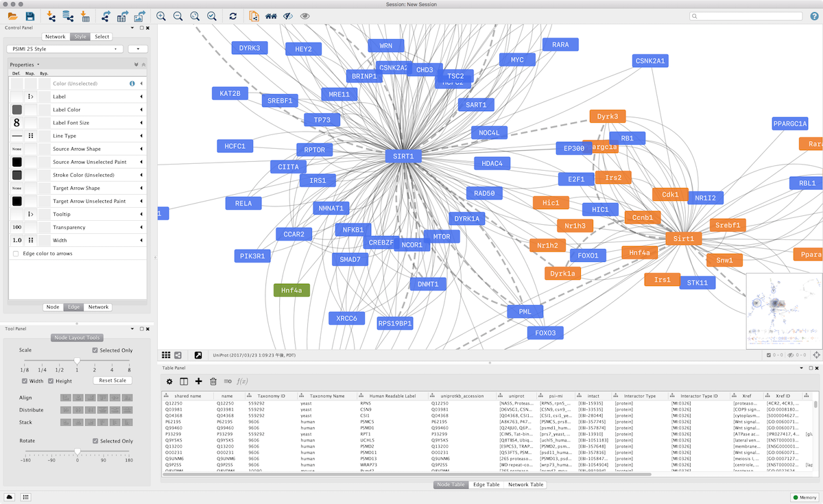Zoom in on the network view
The image size is (823, 504).
tap(162, 16)
